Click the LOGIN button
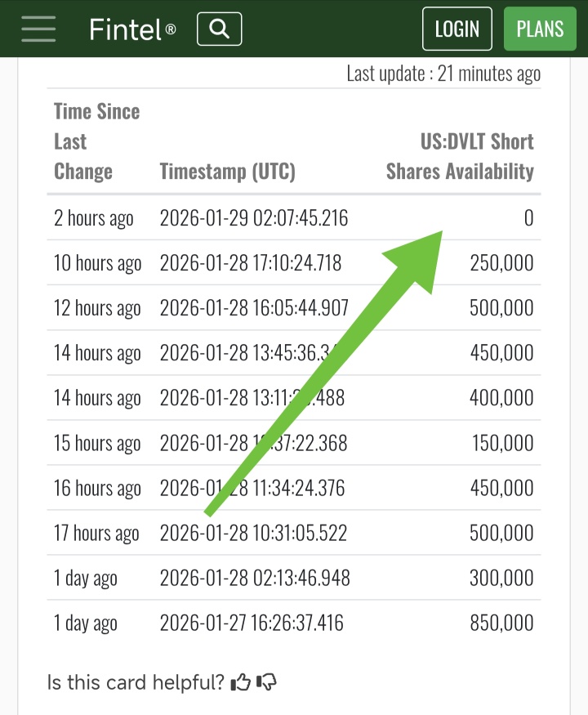Screen dimensions: 588x715 (x=457, y=29)
